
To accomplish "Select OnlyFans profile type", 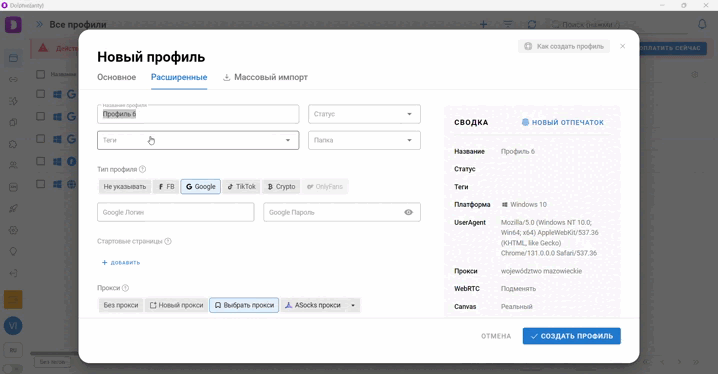I will [x=325, y=187].
